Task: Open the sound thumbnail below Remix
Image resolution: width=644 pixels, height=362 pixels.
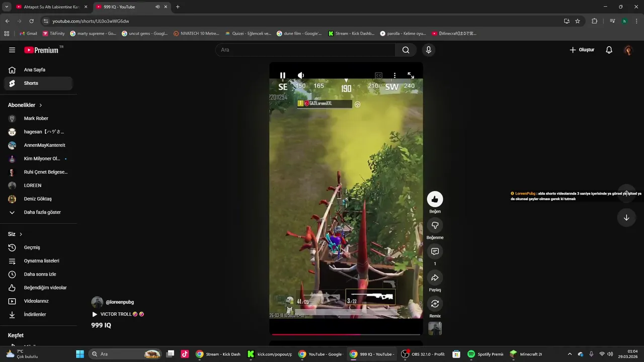Action: pos(435,329)
